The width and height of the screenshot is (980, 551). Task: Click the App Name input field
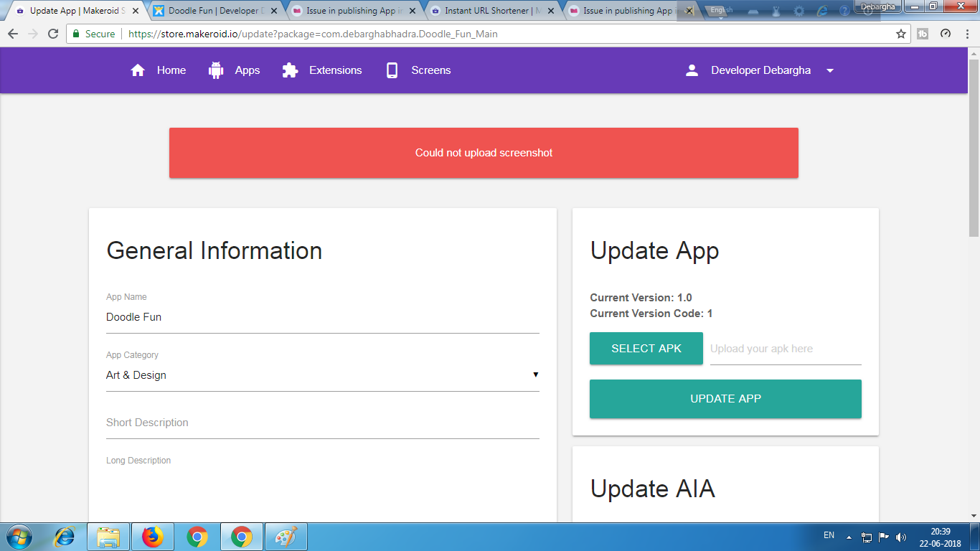point(322,317)
